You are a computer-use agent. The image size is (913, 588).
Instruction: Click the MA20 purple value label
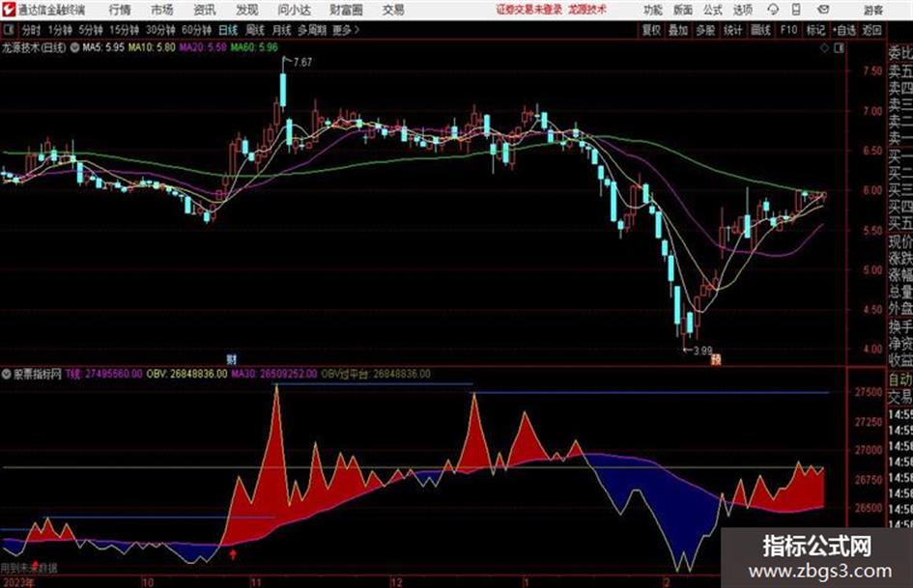pos(203,47)
